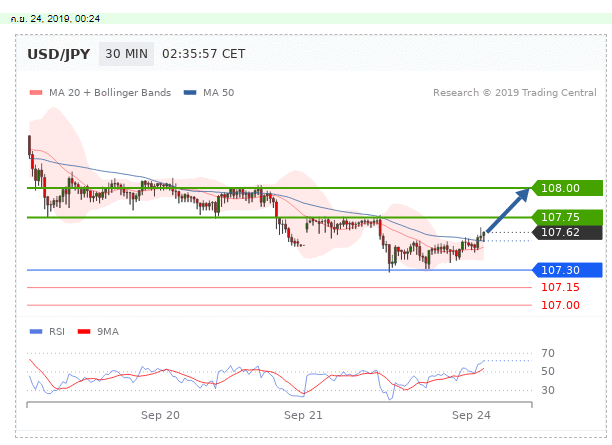Click the red 9MA legend swatch
The height and width of the screenshot is (445, 612).
(x=84, y=331)
